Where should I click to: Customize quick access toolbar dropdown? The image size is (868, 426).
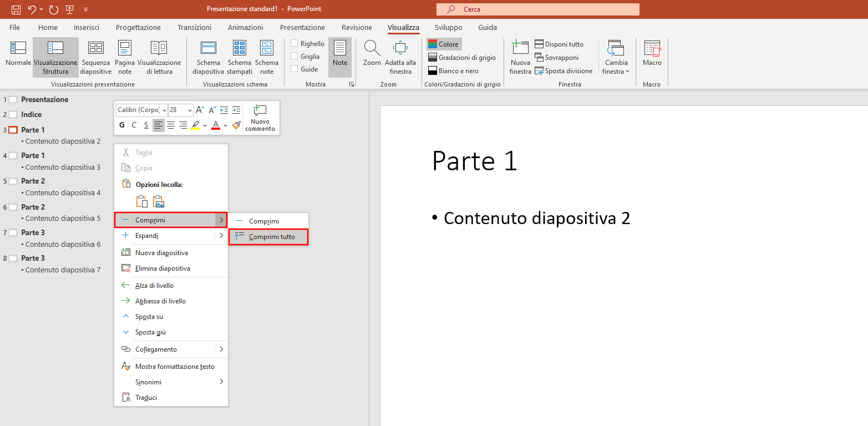[x=85, y=9]
